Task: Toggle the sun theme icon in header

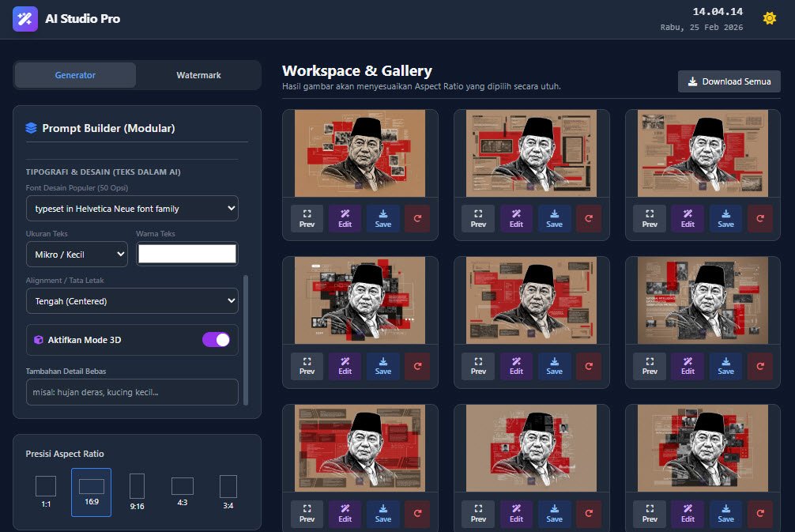Action: coord(769,19)
